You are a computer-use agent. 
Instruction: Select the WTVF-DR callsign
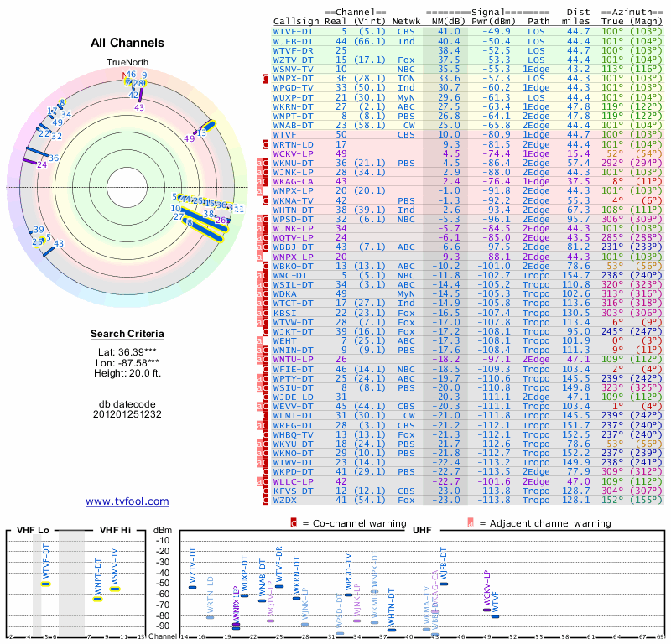[x=293, y=50]
